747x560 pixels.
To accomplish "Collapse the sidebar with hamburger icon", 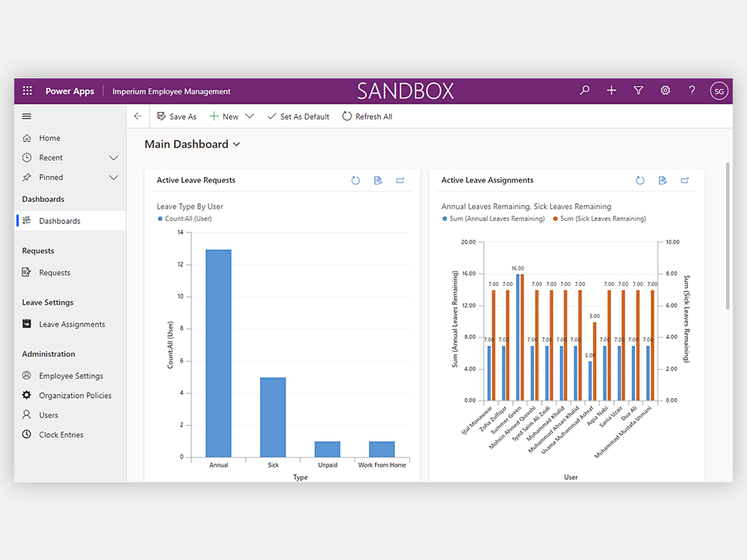I will [x=27, y=116].
